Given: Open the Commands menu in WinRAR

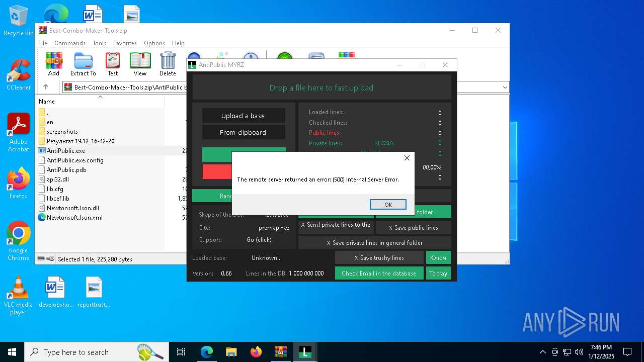Looking at the screenshot, I should (70, 43).
